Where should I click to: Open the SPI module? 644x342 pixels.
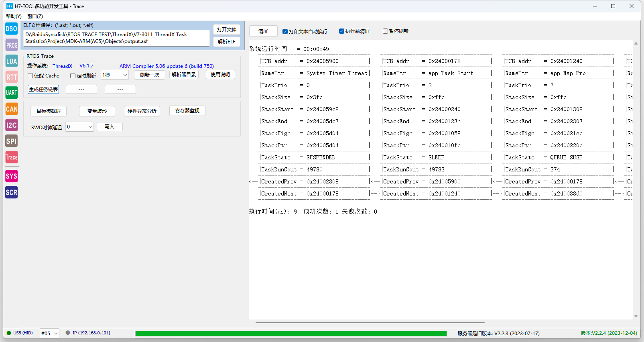11,141
